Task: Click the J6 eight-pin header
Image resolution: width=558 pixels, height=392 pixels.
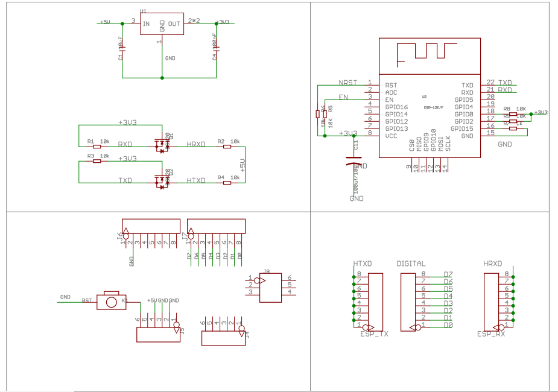Action: 151,226
